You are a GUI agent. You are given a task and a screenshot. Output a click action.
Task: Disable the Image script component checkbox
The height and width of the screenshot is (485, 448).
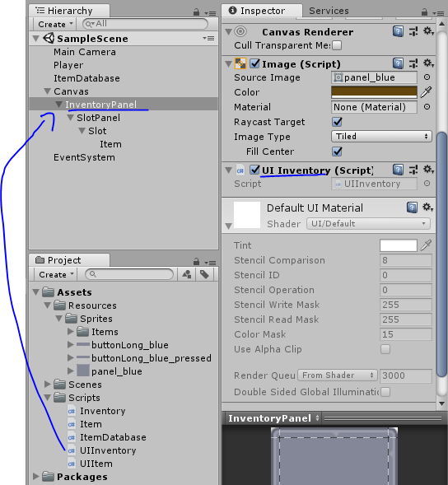pyautogui.click(x=254, y=63)
